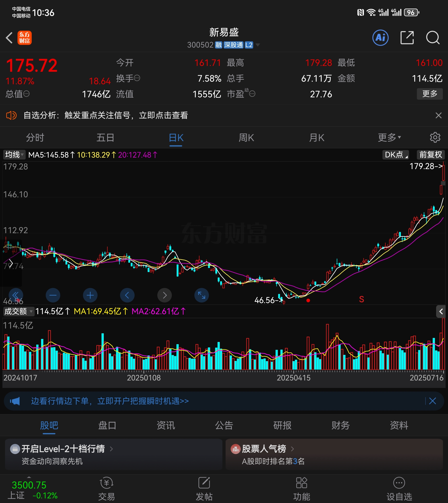Open the 东方财富 logo home
This screenshot has height=503, width=448.
pos(24,38)
